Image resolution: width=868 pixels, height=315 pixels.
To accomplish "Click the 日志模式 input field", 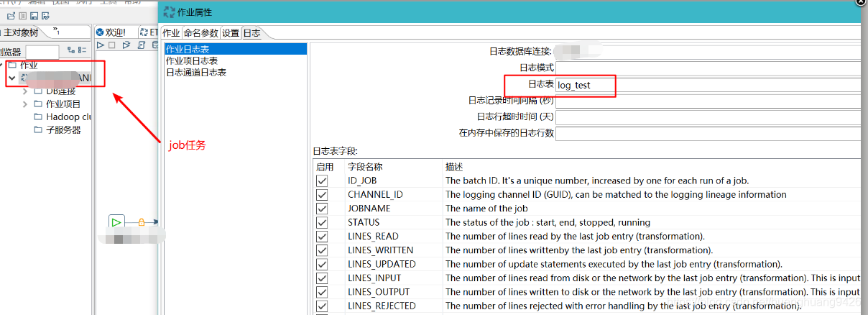I will (x=708, y=68).
